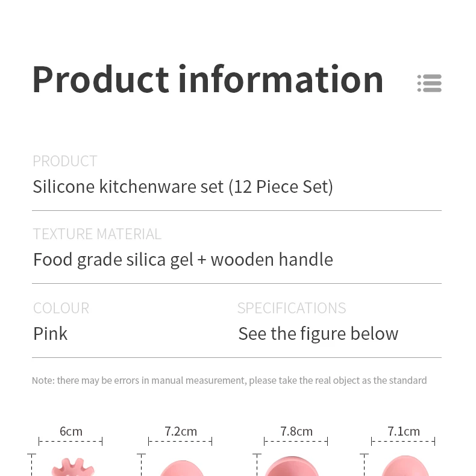Viewport: 476px width, 476px height.
Task: Click the pink utensil under 7.2cm
Action: point(181,469)
